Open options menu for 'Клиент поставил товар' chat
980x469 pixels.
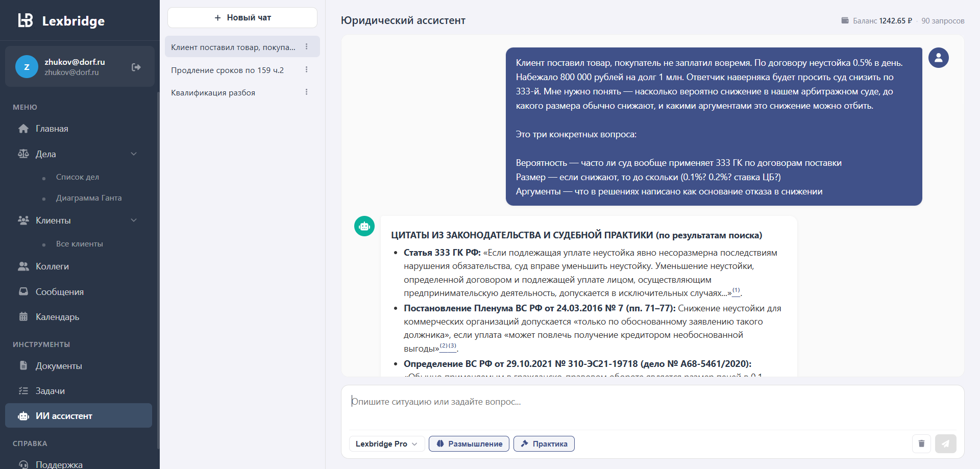[307, 46]
